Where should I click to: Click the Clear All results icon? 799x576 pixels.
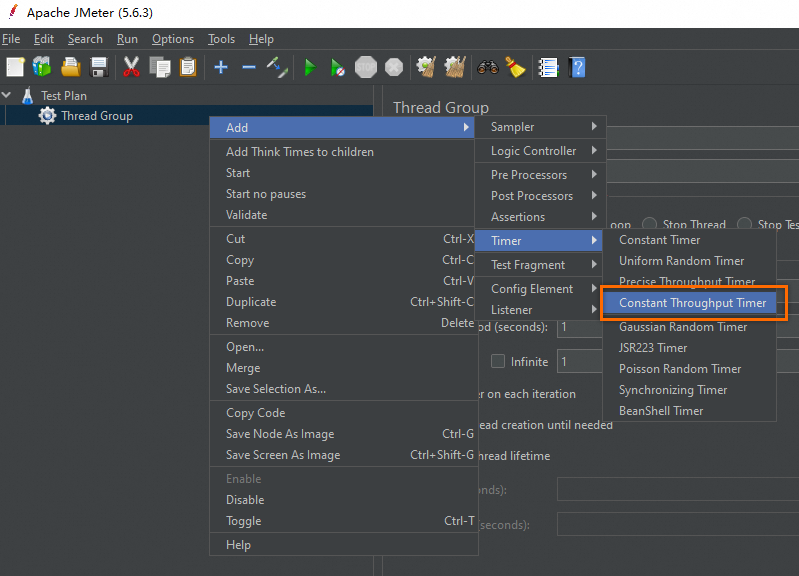point(455,67)
